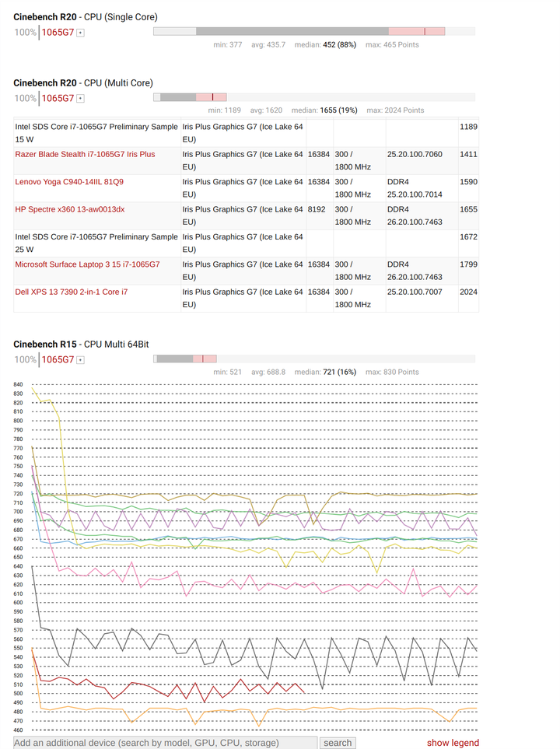Click the 840 label on the chart axis
Viewport: 560px width, 749px height.
point(18,384)
